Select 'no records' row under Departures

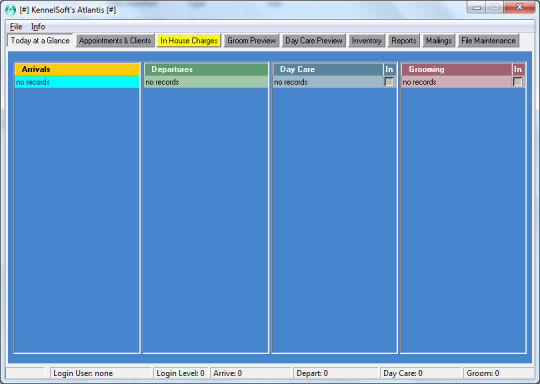(206, 82)
